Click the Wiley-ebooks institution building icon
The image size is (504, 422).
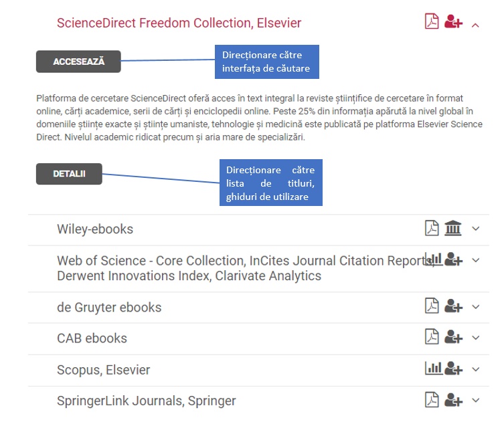pyautogui.click(x=453, y=228)
